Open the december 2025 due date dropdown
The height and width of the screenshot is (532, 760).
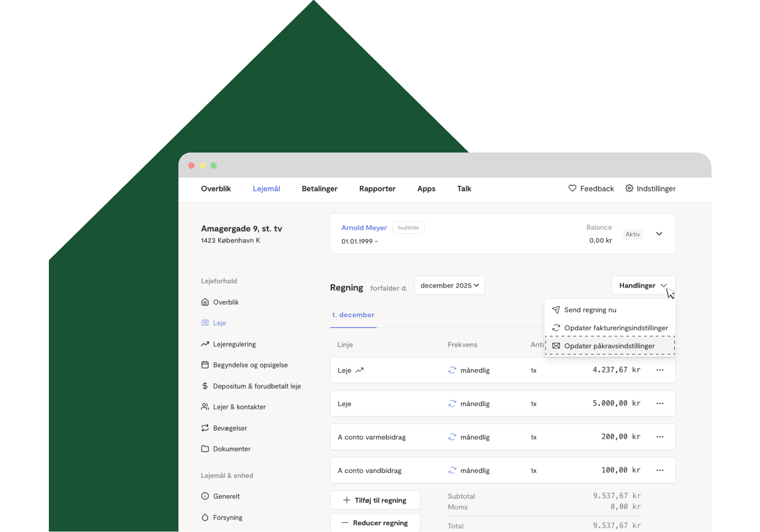(449, 285)
